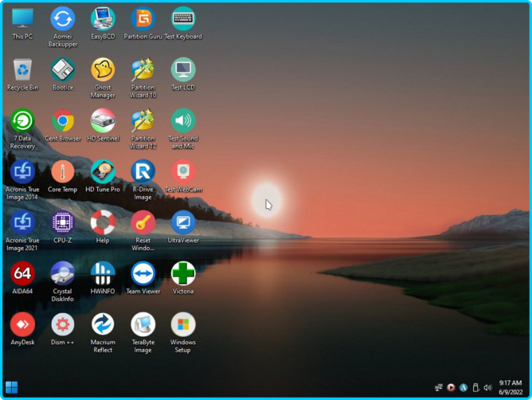Click the taskbar clock showing 9:17 AM
The height and width of the screenshot is (400, 532).
coord(510,387)
